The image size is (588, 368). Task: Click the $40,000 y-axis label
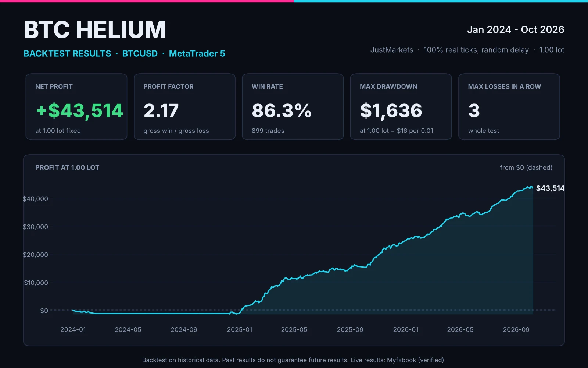point(35,199)
